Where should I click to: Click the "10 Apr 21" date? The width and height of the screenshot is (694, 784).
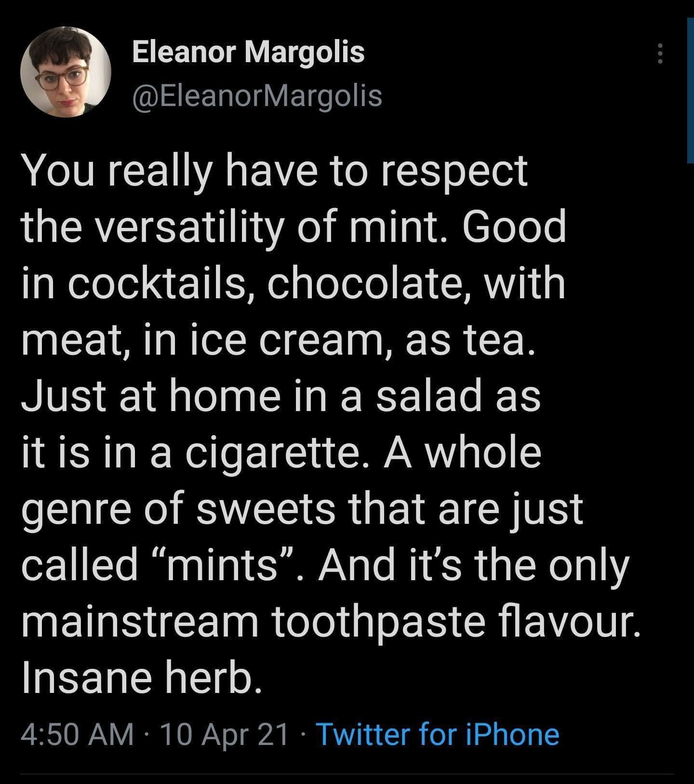point(225,734)
